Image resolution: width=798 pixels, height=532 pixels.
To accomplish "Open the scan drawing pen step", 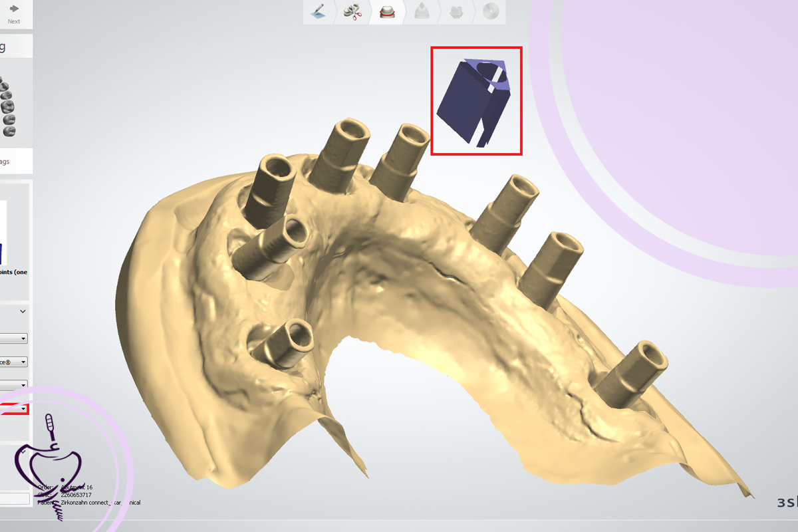I will coord(319,11).
